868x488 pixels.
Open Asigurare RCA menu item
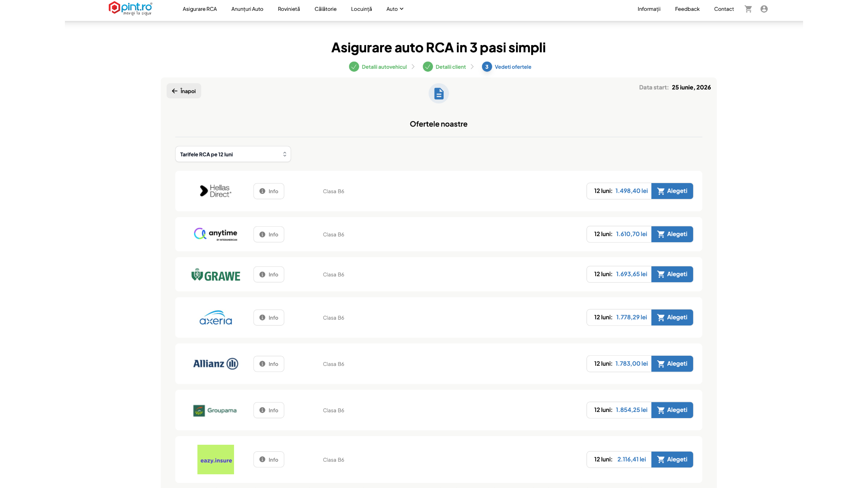(x=200, y=9)
